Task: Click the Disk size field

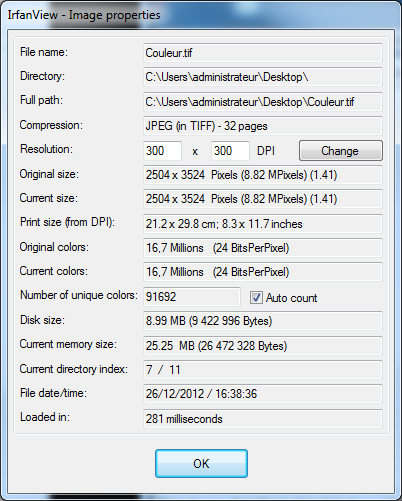Action: (x=263, y=321)
